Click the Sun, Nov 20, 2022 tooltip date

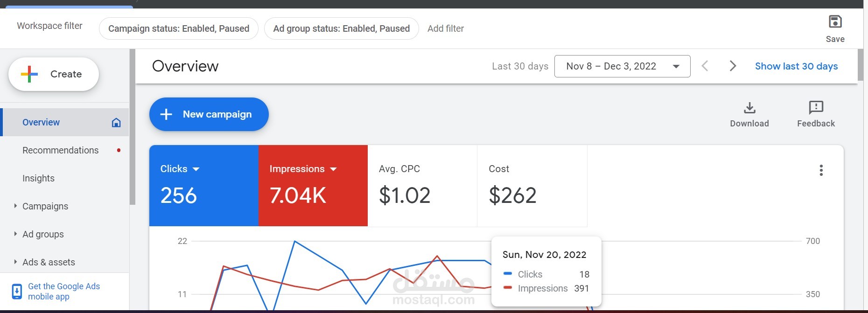pyautogui.click(x=544, y=255)
